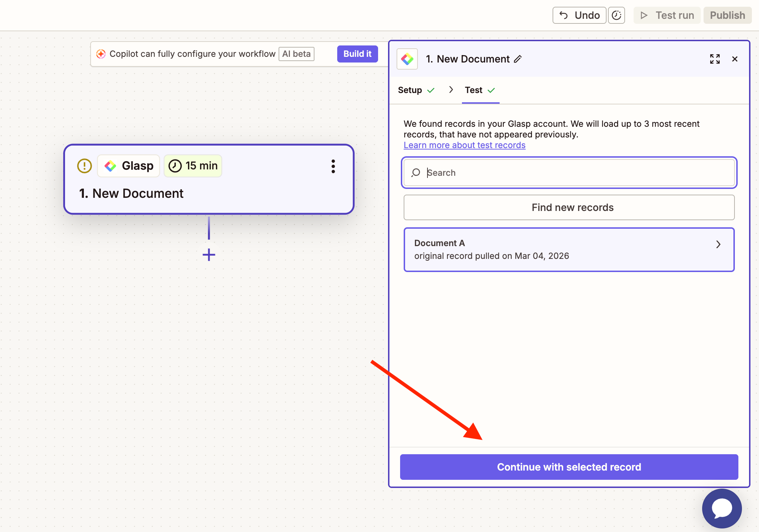The height and width of the screenshot is (532, 759).
Task: Open the three-dot menu on Glasp step
Action: 333,166
